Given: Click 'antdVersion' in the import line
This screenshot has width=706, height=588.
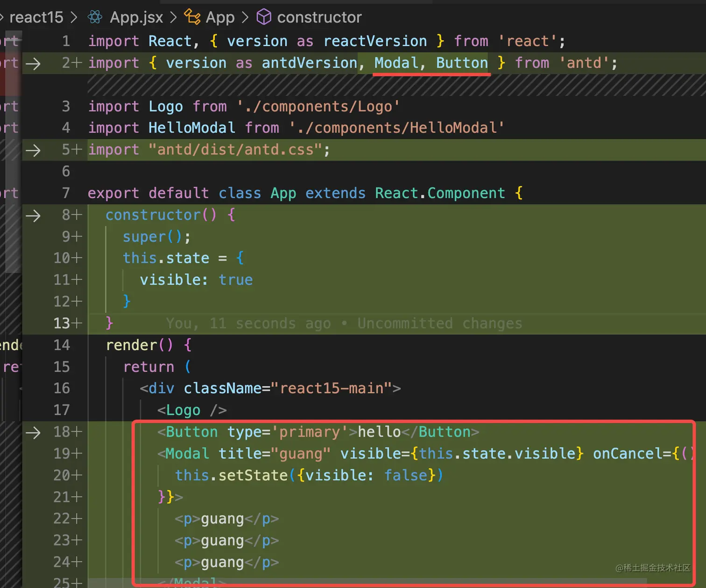Looking at the screenshot, I should (x=310, y=63).
